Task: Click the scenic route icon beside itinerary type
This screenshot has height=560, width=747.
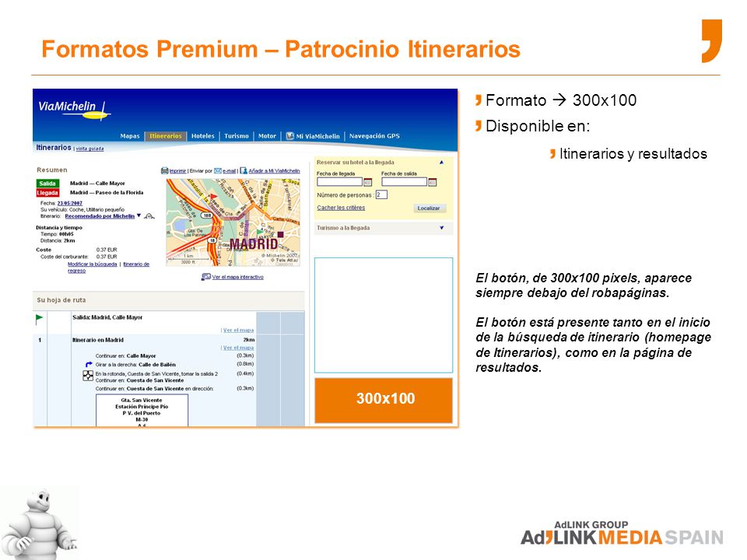Action: pyautogui.click(x=149, y=216)
